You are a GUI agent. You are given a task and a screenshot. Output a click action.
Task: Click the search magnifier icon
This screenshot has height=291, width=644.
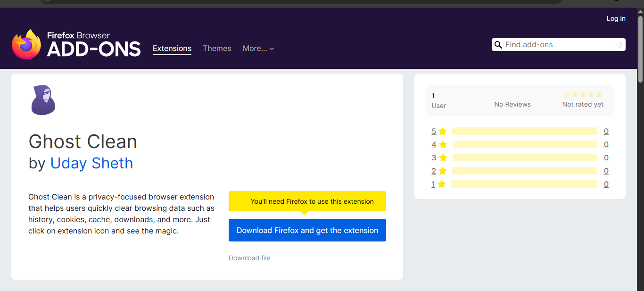click(498, 45)
